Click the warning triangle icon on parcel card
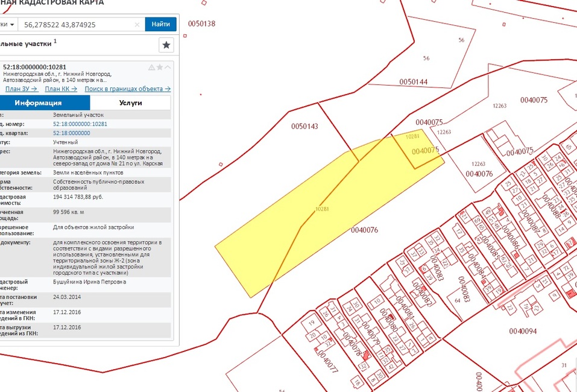 152,68
